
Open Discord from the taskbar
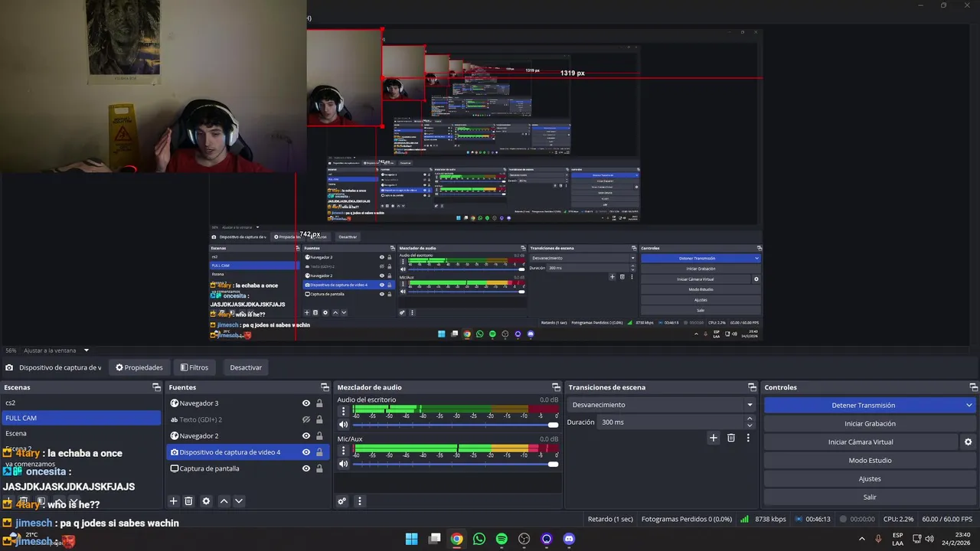coord(569,539)
